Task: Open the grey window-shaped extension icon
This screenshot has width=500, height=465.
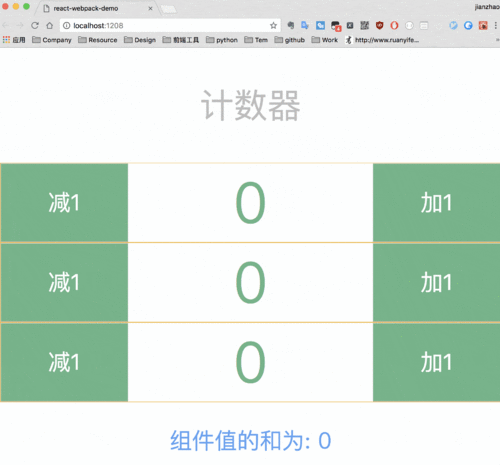Action: click(424, 25)
